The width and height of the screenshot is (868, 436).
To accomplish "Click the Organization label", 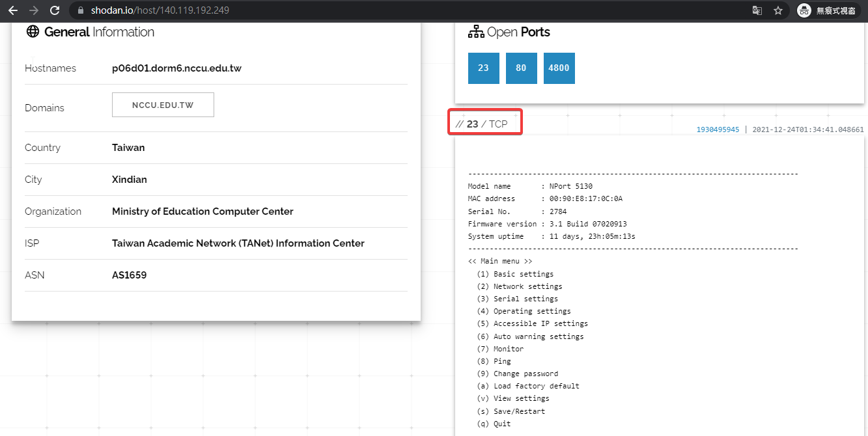I will tap(53, 211).
